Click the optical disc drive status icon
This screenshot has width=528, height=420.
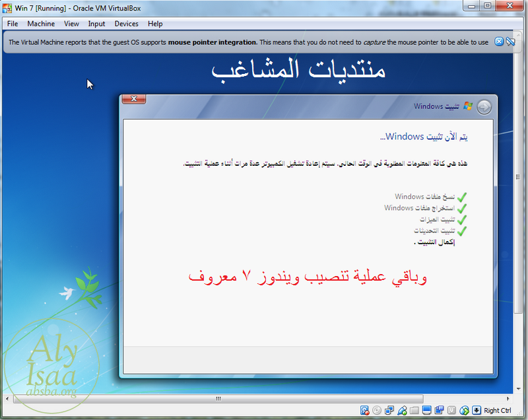tap(376, 411)
